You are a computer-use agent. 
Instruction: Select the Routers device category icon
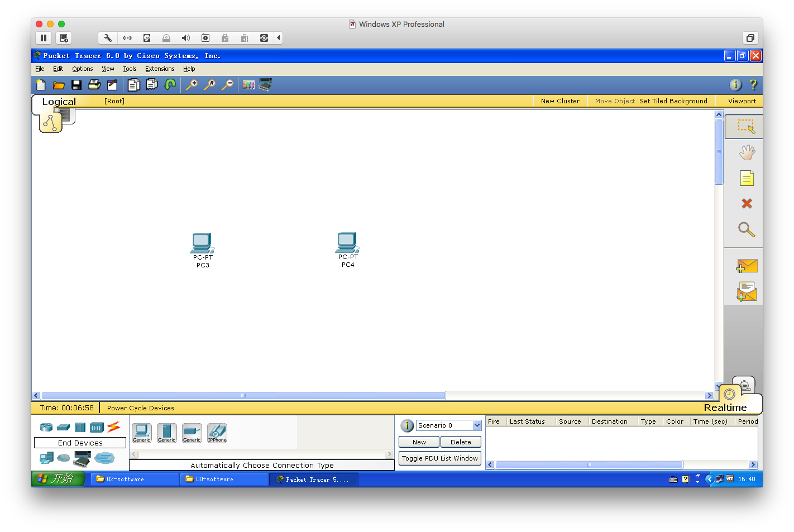pyautogui.click(x=46, y=428)
